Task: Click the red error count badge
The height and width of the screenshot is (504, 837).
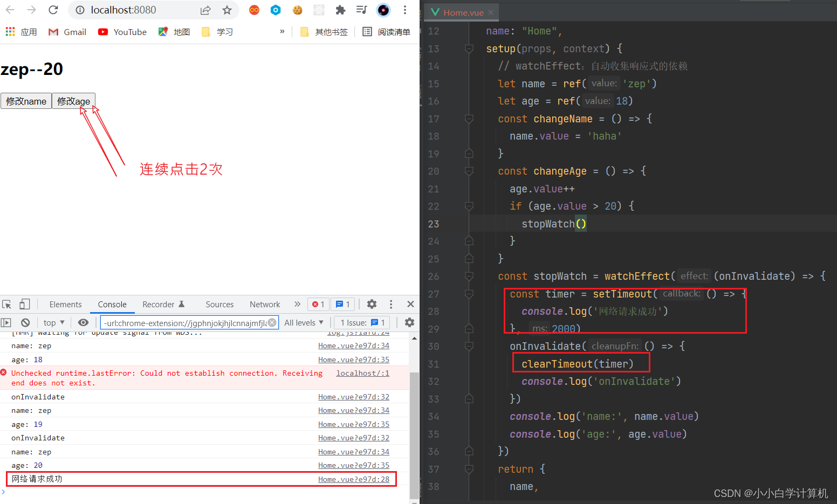Action: point(318,304)
